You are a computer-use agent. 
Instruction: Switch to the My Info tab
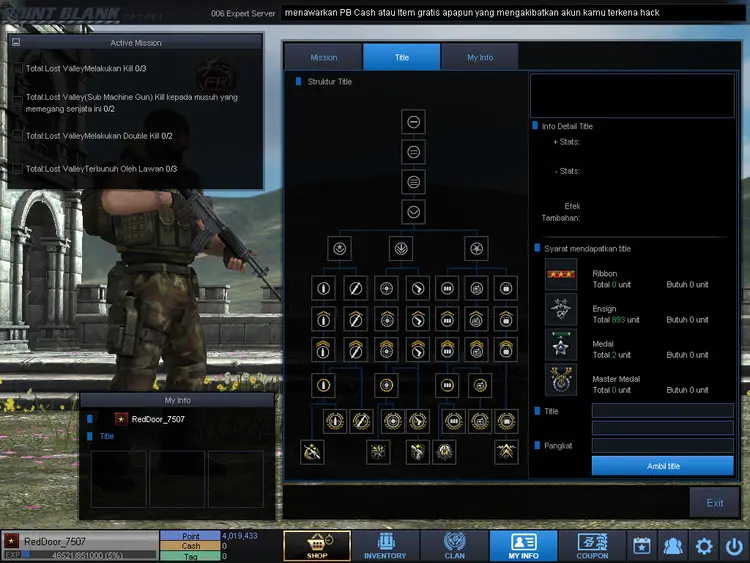tap(480, 57)
